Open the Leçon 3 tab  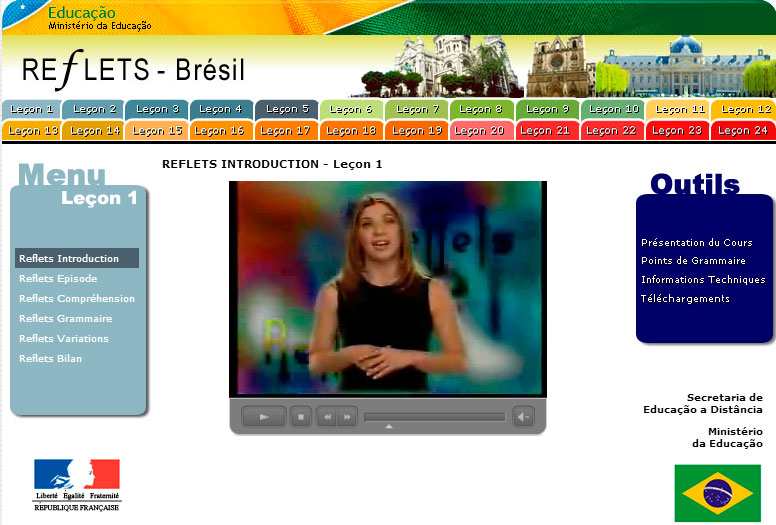[x=157, y=109]
